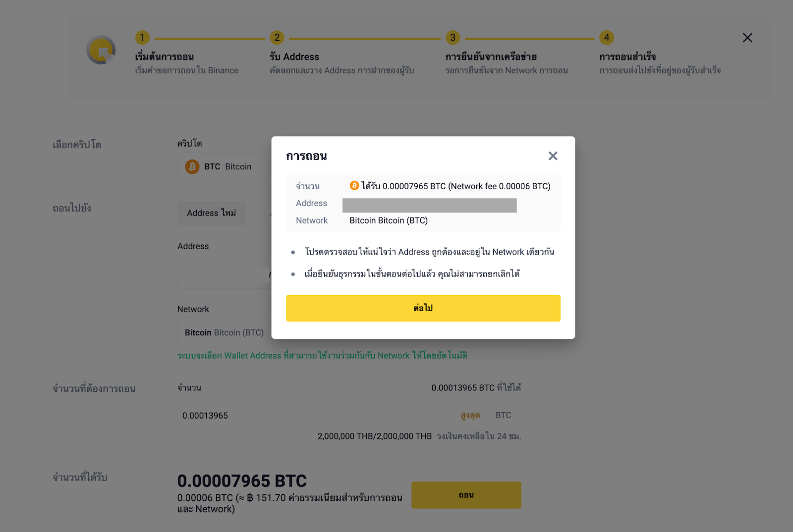Open the Bitcoin (BTC) network dropdown
793x532 pixels.
point(224,332)
